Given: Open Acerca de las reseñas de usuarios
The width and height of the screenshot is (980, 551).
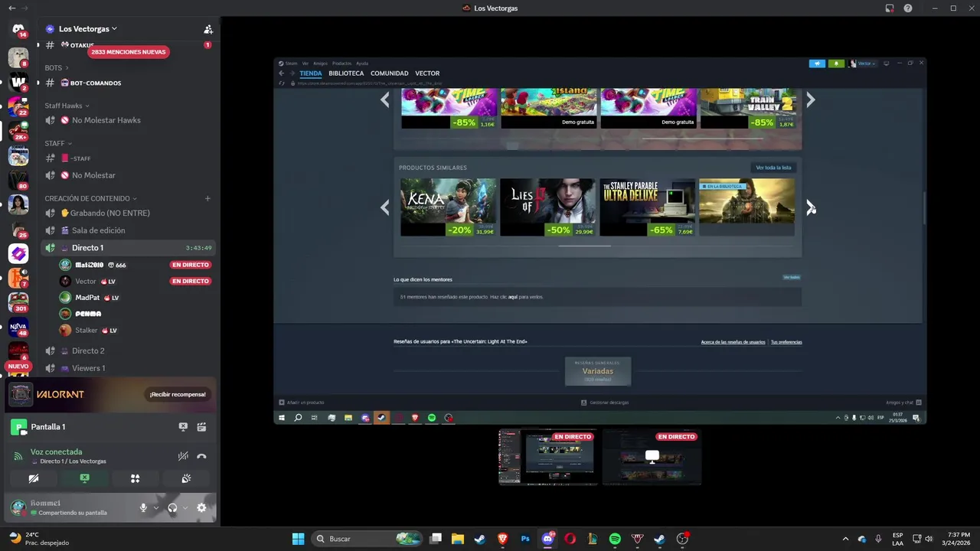Looking at the screenshot, I should click(x=733, y=342).
